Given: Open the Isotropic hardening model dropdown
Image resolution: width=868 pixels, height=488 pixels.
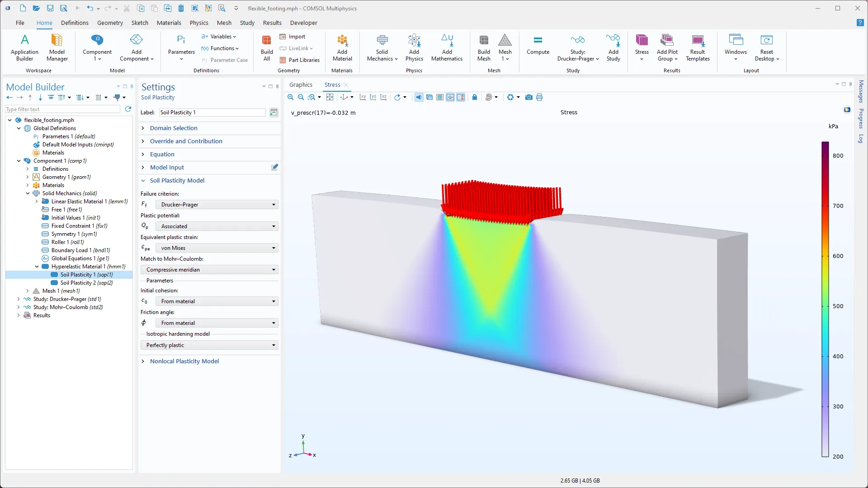Looking at the screenshot, I should point(209,345).
